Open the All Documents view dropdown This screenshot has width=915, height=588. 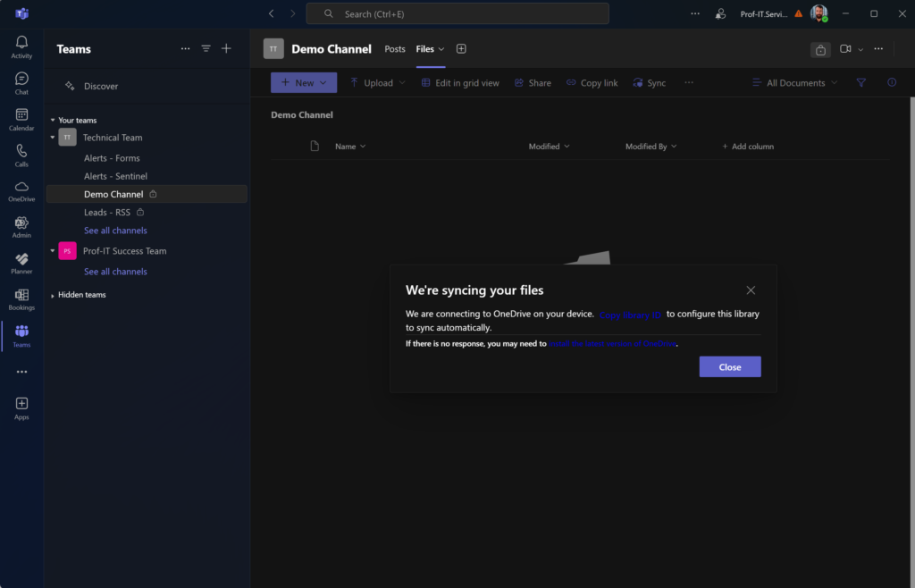pyautogui.click(x=801, y=83)
